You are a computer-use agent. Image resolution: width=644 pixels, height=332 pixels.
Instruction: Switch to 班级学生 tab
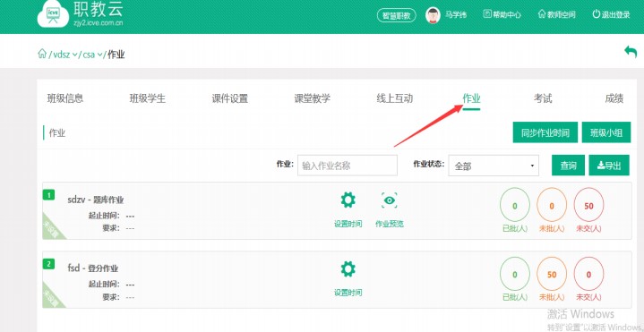(x=148, y=98)
